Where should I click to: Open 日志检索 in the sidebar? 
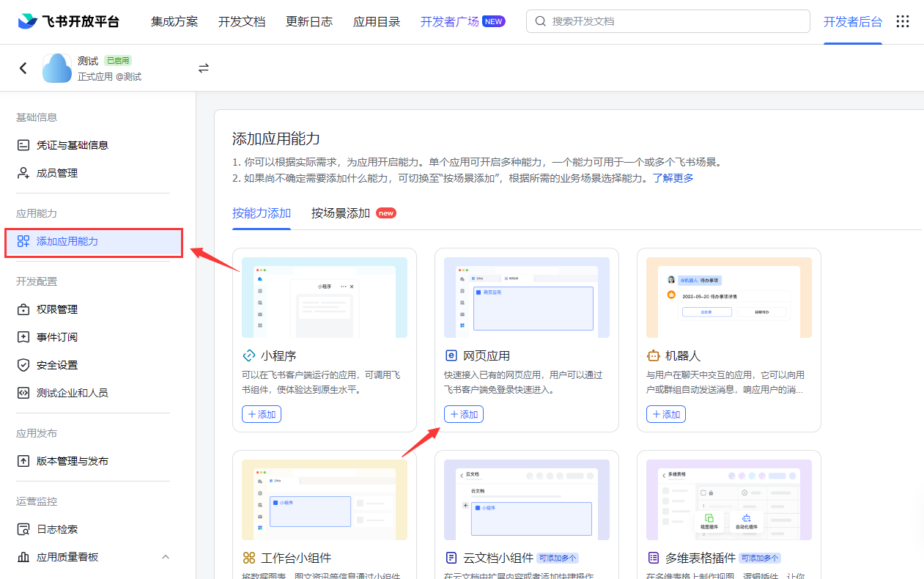[57, 529]
